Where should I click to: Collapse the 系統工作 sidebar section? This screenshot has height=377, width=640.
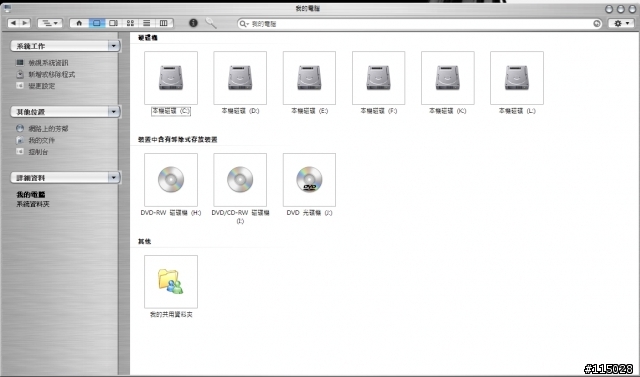114,46
